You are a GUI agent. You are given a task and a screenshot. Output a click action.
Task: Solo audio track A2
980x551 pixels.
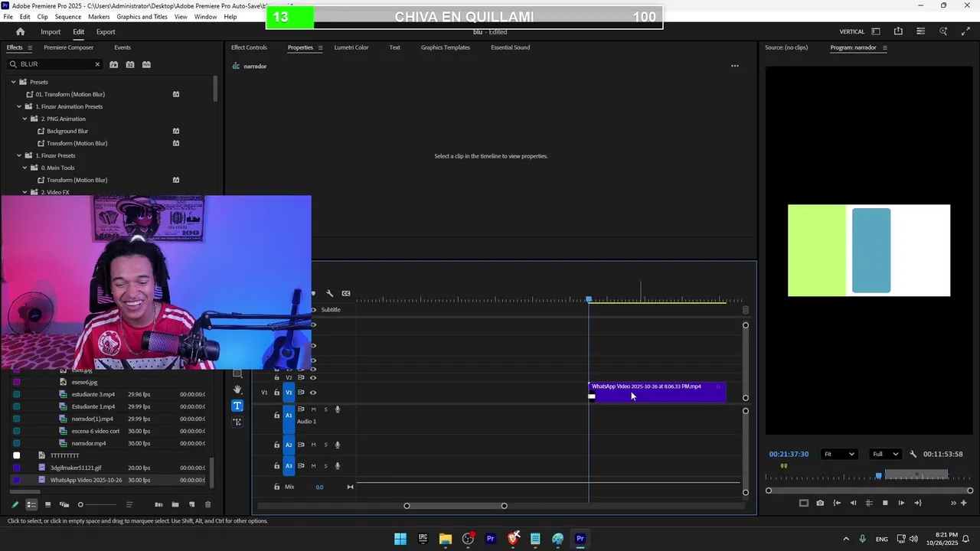(x=325, y=445)
